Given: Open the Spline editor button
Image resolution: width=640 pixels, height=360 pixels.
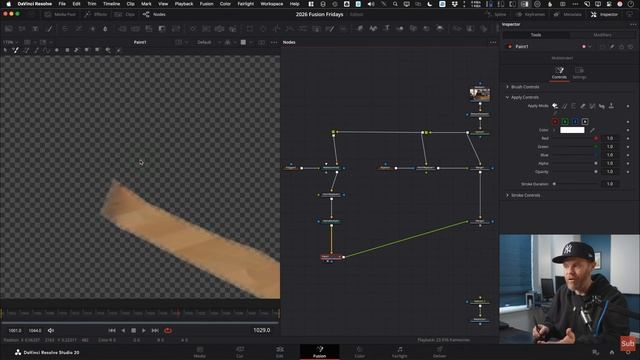Looking at the screenshot, I should click(496, 14).
